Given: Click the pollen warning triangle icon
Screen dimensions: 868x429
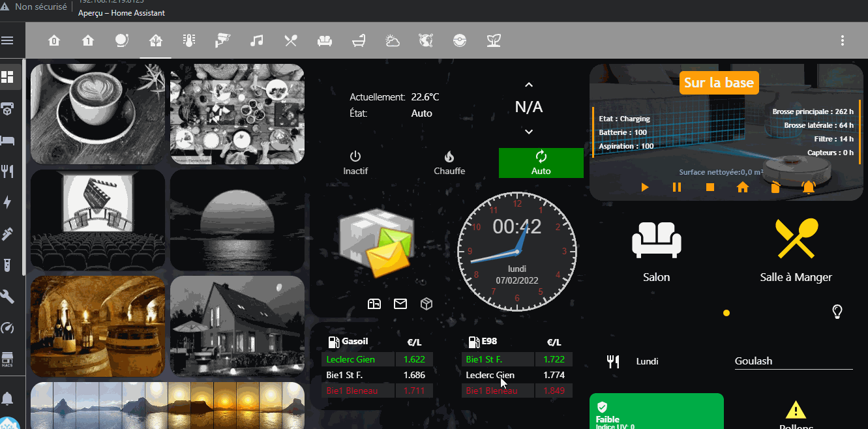Looking at the screenshot, I should click(x=796, y=410).
